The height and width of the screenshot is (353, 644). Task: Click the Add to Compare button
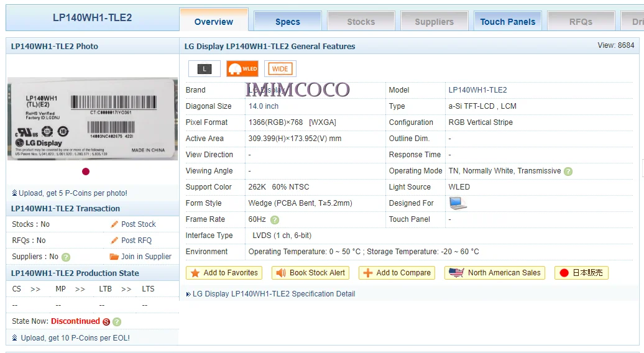(x=397, y=273)
